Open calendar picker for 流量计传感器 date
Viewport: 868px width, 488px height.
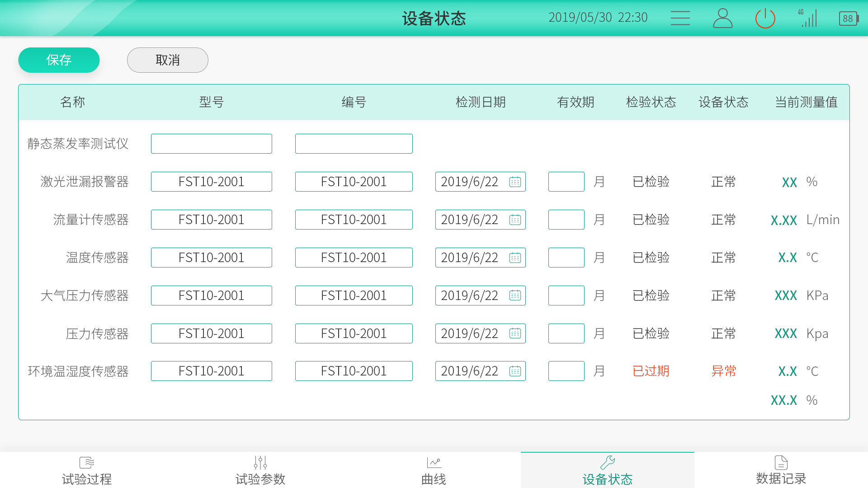tap(515, 220)
